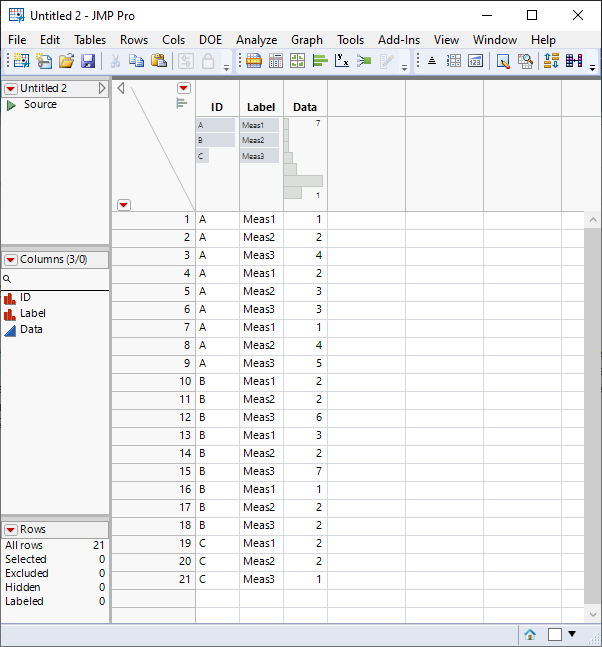Open the second toolbar overflow arrow
This screenshot has width=602, height=647.
[404, 68]
